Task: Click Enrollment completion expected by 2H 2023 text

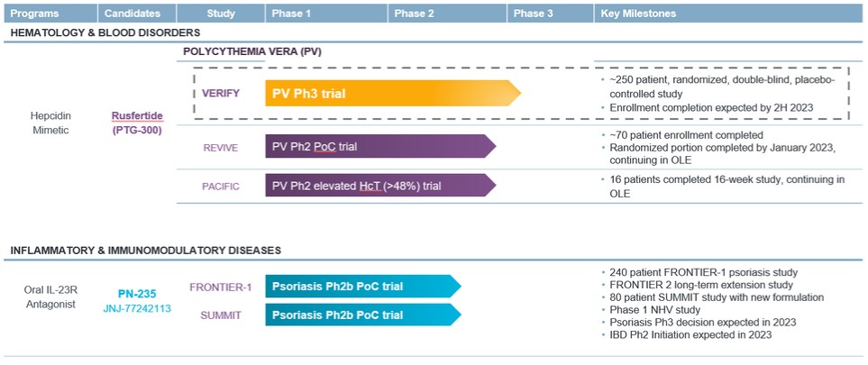Action: [x=711, y=107]
